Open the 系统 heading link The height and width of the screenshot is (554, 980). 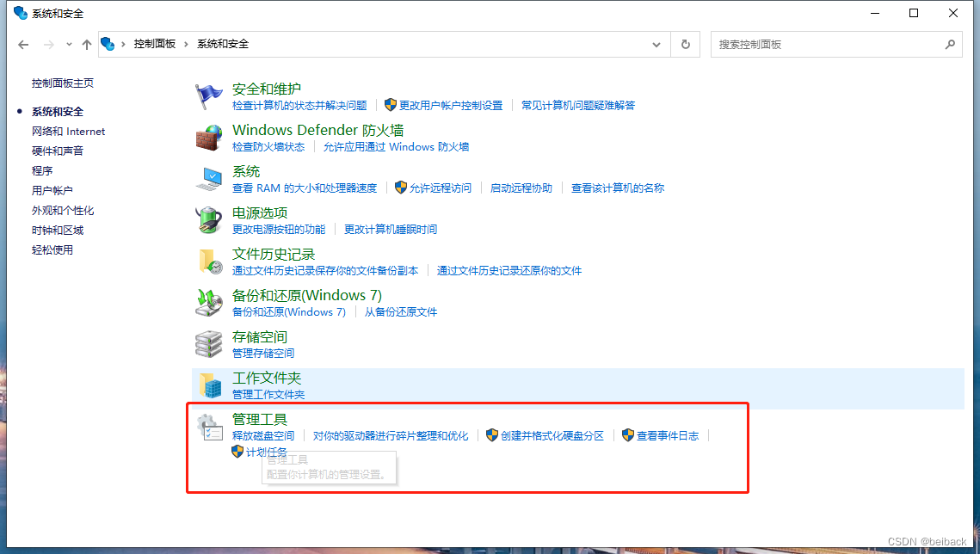[245, 171]
